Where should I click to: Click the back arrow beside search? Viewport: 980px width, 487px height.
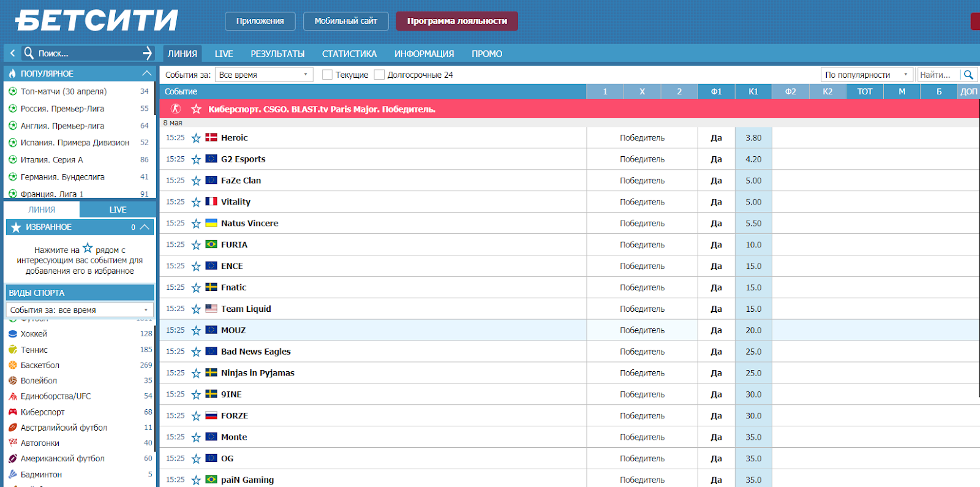tap(12, 53)
